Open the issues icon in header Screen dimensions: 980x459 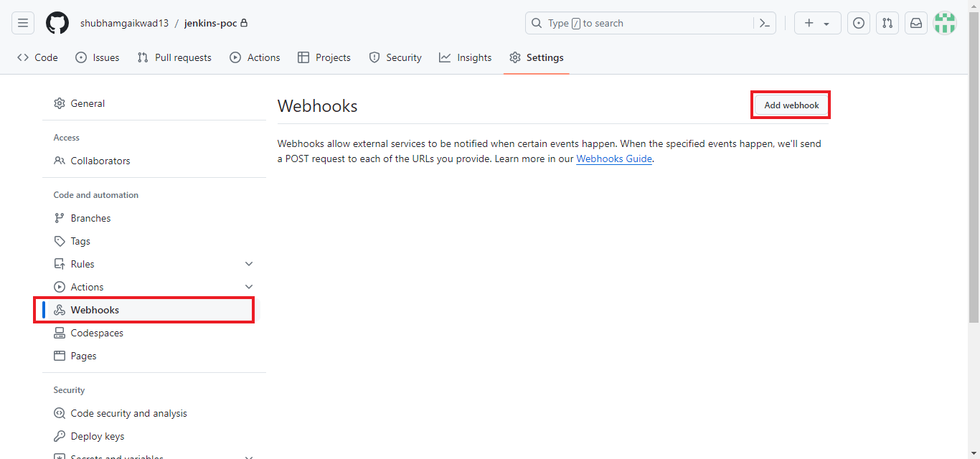[x=859, y=23]
